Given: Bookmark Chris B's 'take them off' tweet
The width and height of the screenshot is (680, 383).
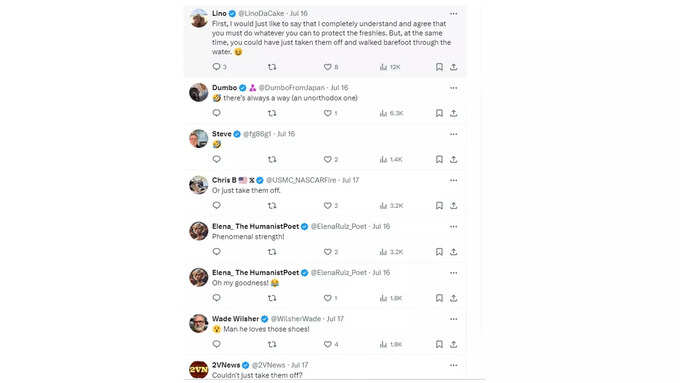Looking at the screenshot, I should tap(439, 206).
